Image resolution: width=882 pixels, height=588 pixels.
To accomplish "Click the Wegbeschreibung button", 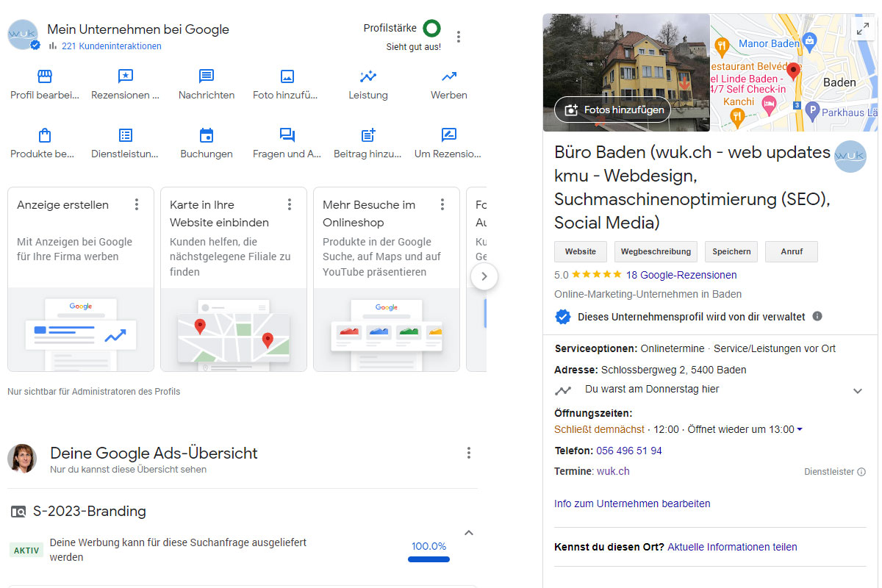I will coord(656,251).
